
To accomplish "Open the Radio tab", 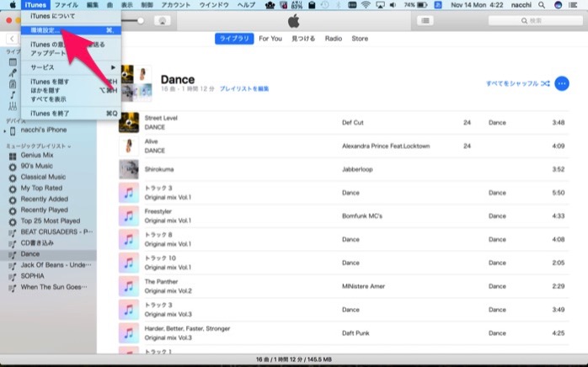I will [334, 39].
